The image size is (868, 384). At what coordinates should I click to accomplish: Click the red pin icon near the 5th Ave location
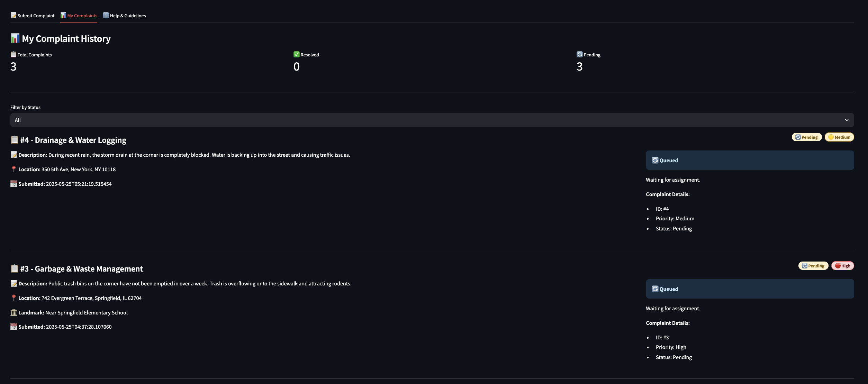tap(14, 169)
